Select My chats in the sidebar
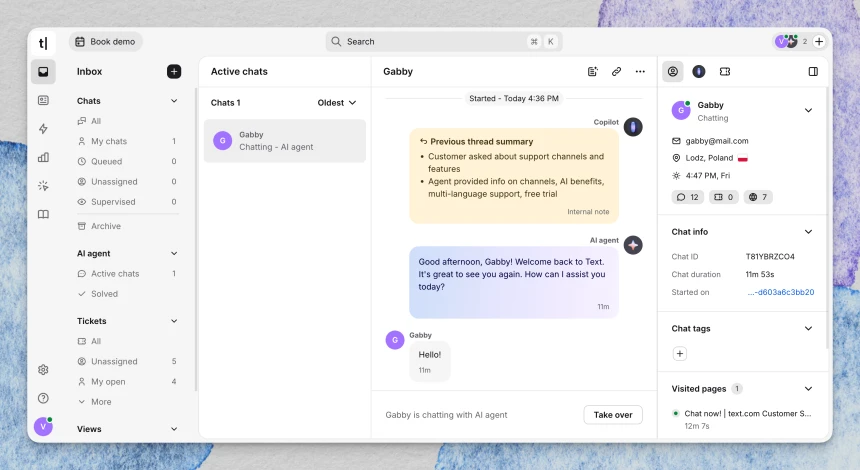 tap(127, 141)
